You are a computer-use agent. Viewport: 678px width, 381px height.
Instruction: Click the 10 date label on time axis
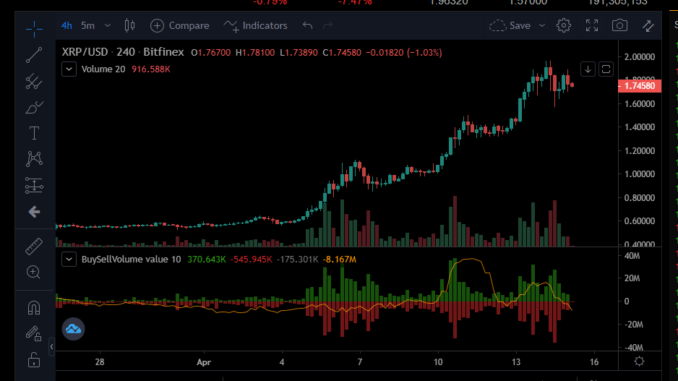pos(438,362)
